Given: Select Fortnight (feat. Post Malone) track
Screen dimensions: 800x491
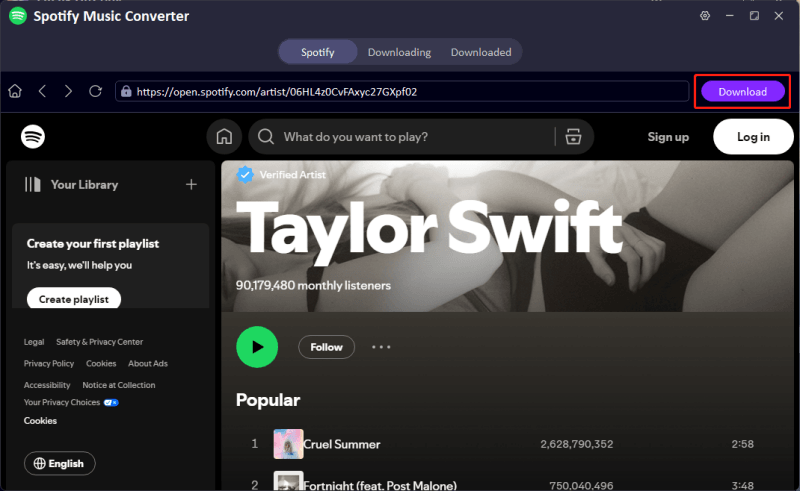Looking at the screenshot, I should point(380,485).
